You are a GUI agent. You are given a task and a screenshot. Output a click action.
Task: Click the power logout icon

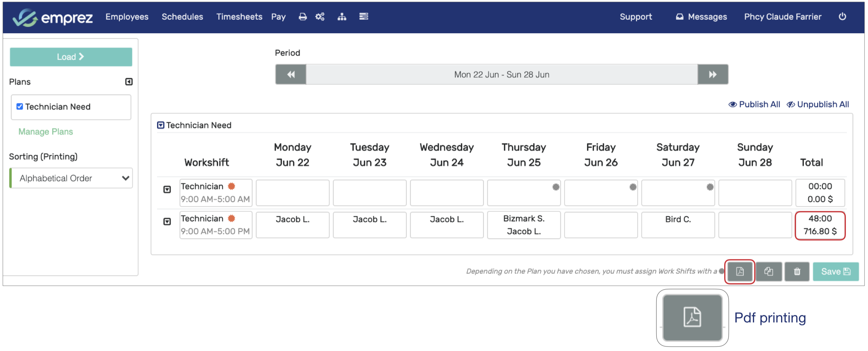pyautogui.click(x=842, y=16)
